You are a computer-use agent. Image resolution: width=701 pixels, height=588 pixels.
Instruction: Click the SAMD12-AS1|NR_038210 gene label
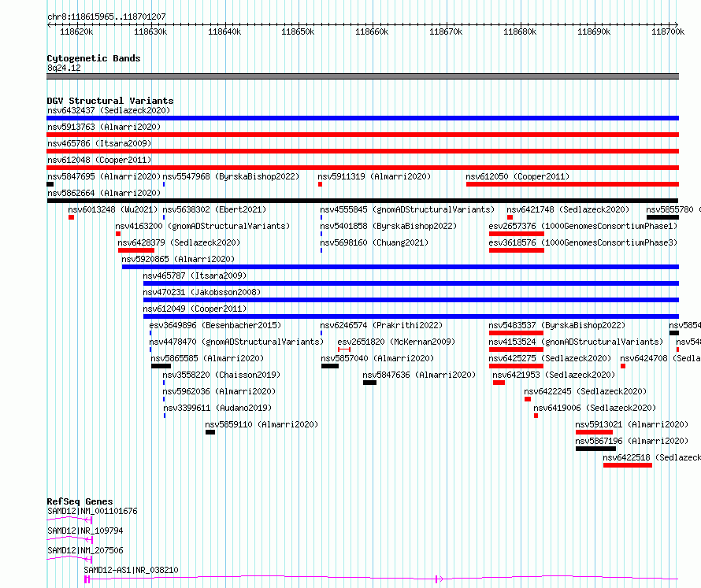(x=131, y=570)
